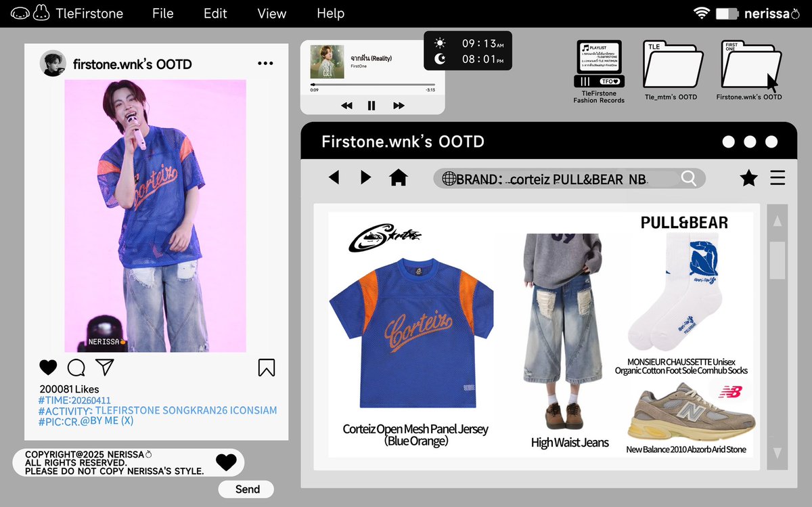Pause the playing song
The height and width of the screenshot is (507, 812).
click(x=371, y=106)
